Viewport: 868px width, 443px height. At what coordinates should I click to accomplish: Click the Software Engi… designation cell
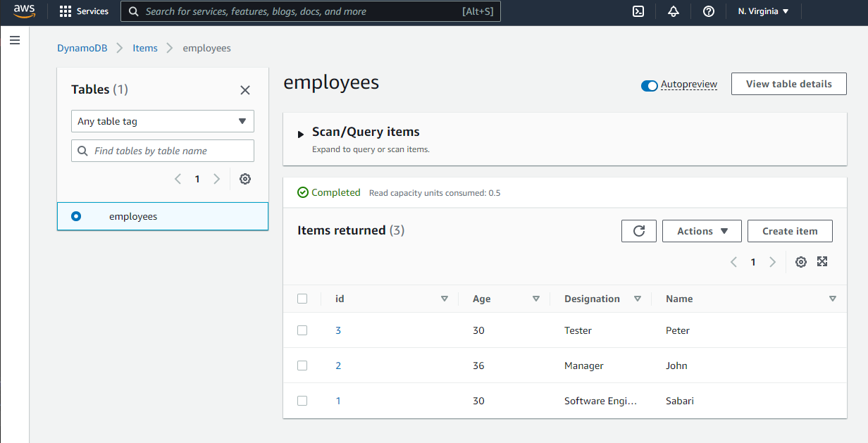[600, 401]
